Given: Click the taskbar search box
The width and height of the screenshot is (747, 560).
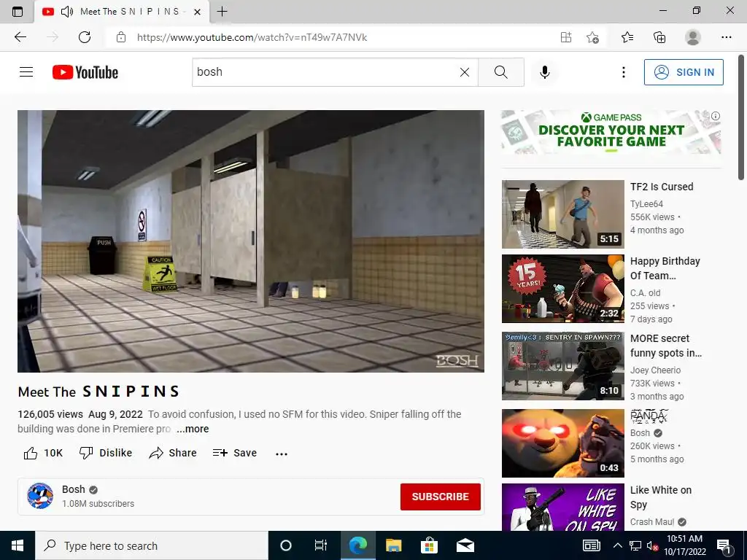Looking at the screenshot, I should 152,545.
